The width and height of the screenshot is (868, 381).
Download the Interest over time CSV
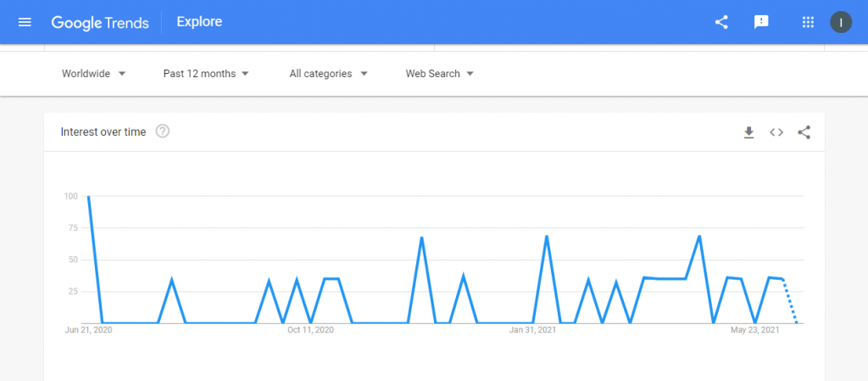click(749, 132)
